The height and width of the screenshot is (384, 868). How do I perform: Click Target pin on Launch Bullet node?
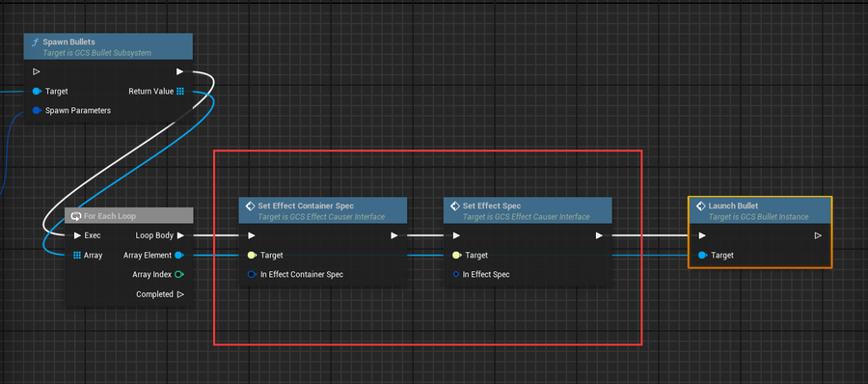click(702, 256)
